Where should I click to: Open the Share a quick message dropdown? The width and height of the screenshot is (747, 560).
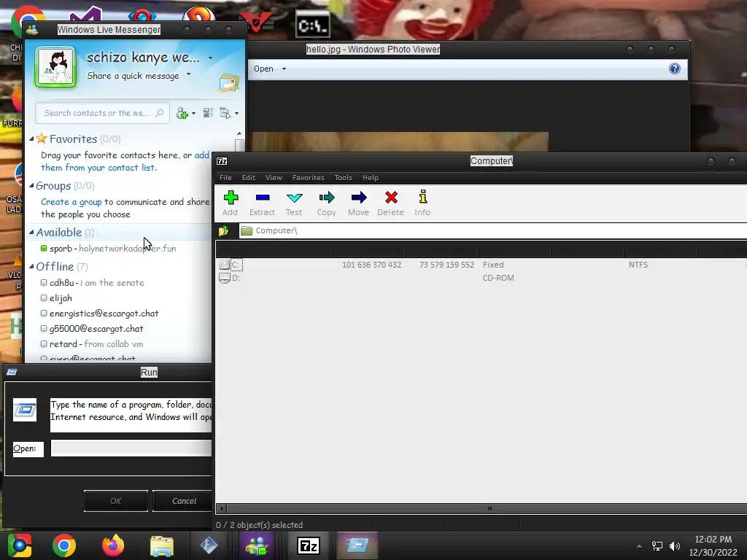coord(189,74)
